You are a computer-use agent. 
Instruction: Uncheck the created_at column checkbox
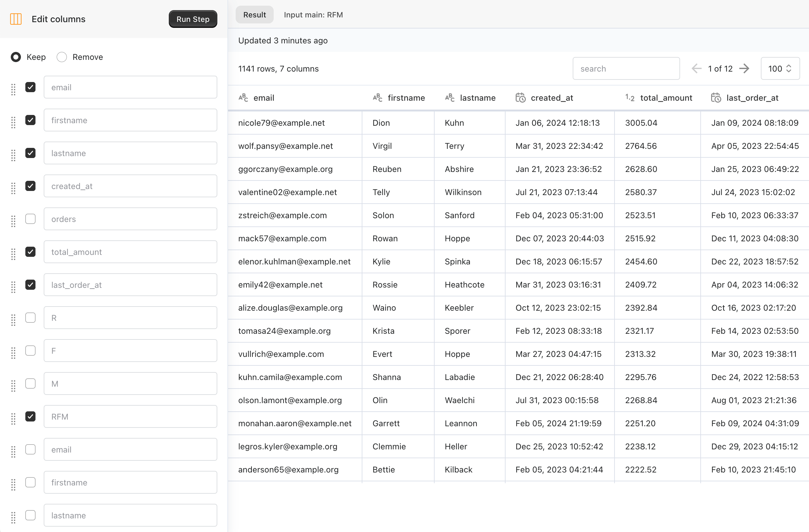tap(31, 186)
